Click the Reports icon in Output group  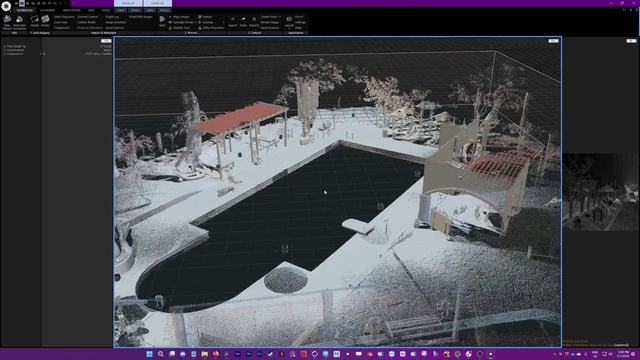click(x=254, y=21)
